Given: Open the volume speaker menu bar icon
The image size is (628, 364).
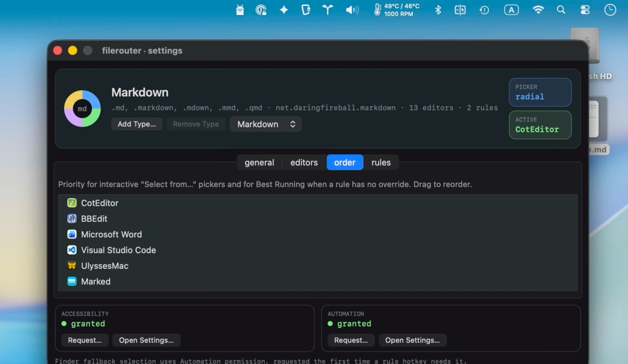Looking at the screenshot, I should coord(352,10).
